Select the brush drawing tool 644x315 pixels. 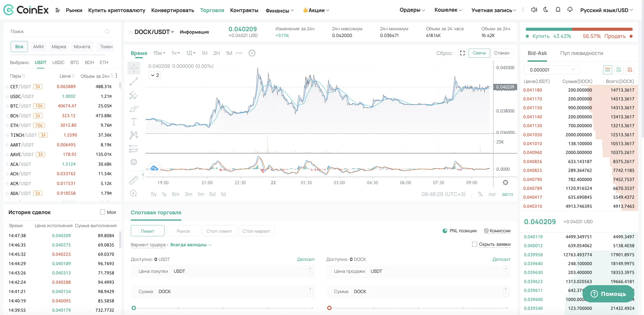(x=134, y=108)
